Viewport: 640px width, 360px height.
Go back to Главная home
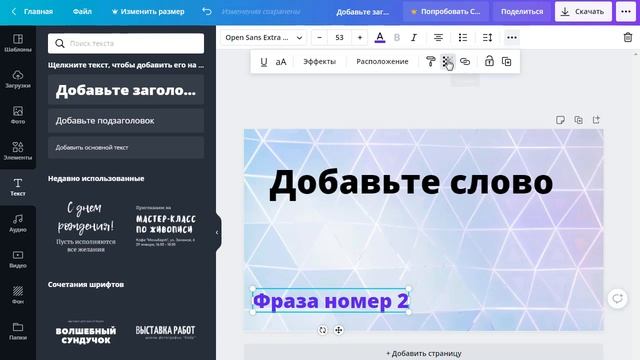[32, 11]
